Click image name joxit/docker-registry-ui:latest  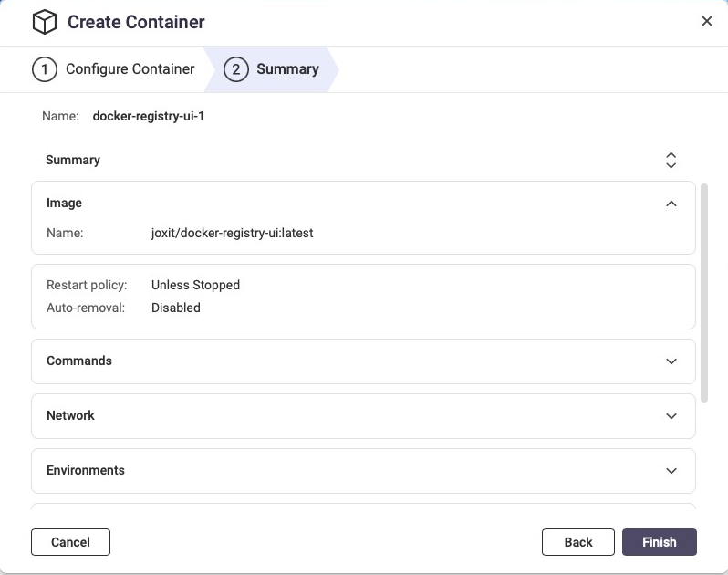pos(232,233)
